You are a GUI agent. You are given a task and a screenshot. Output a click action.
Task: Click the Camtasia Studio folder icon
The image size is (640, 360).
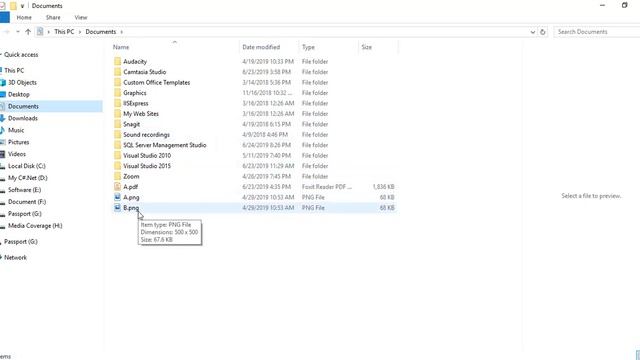118,72
